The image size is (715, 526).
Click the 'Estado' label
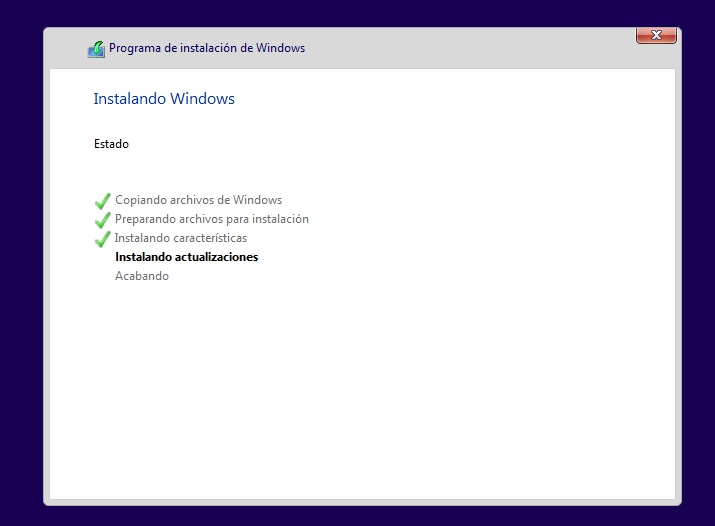point(111,144)
